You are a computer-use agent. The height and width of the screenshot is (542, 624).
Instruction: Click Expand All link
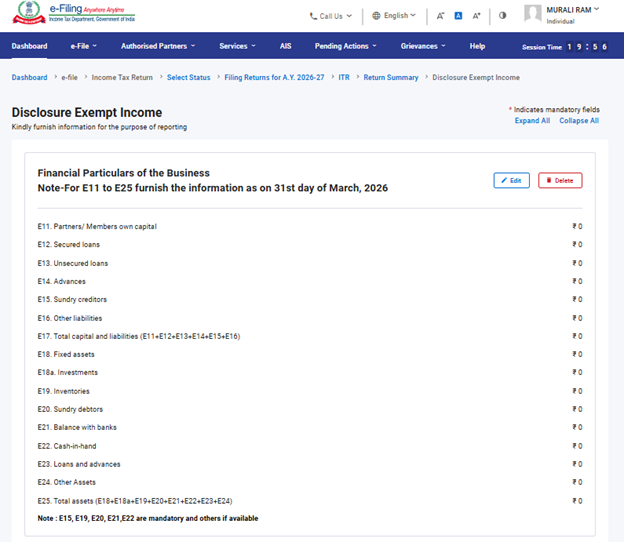(x=532, y=121)
